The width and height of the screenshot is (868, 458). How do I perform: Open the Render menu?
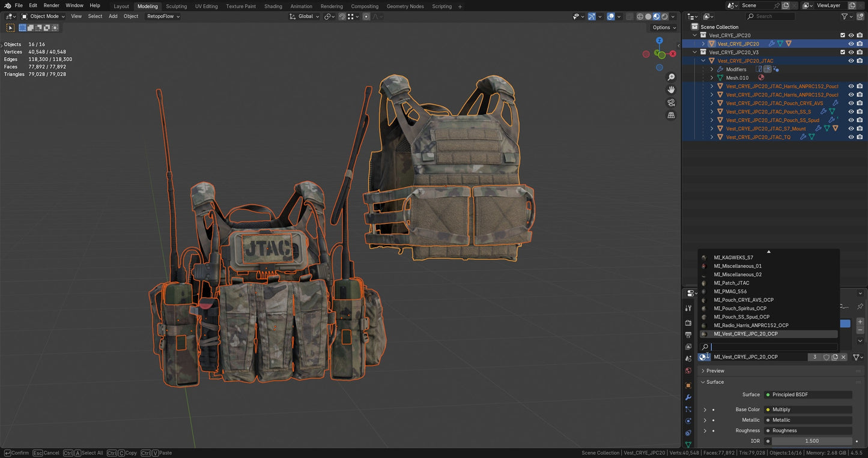52,5
